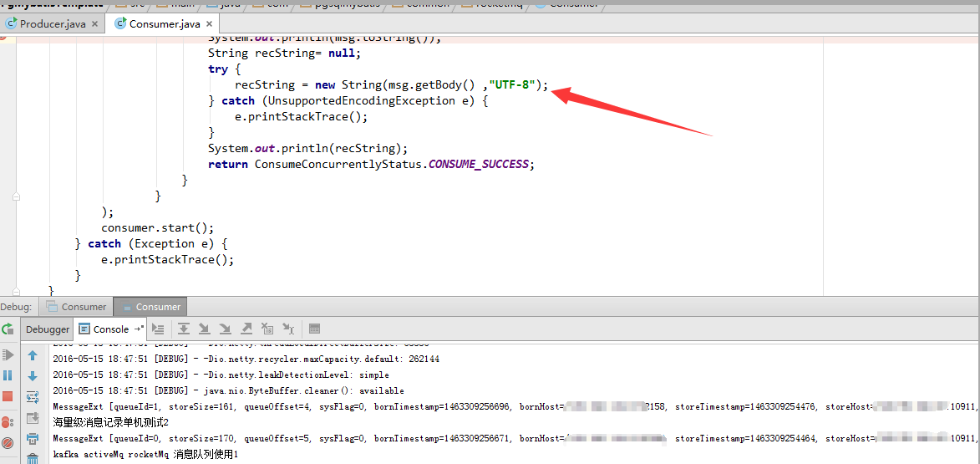Click the MessageExt queueId=1 console line
This screenshot has width=980, height=464.
tap(515, 406)
